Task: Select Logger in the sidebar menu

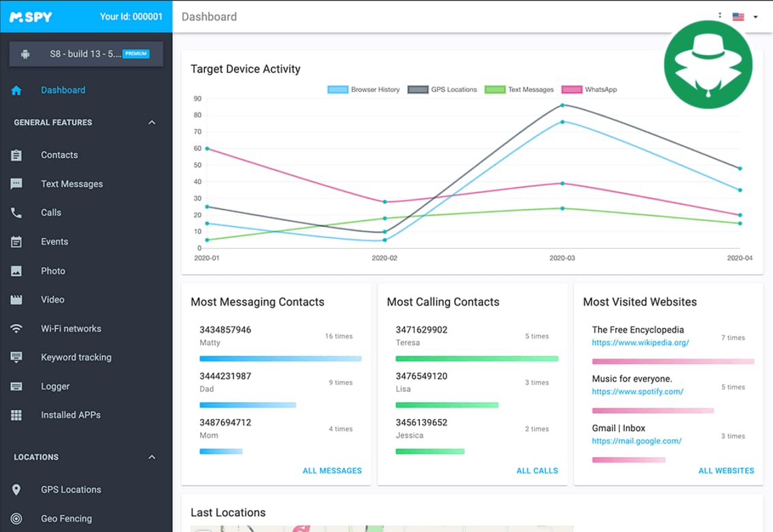Action: [55, 386]
